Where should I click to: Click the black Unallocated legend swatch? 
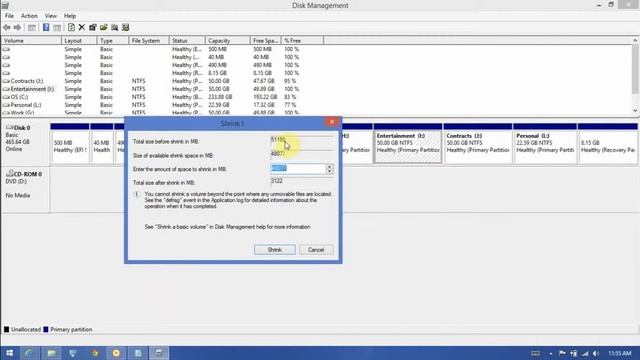click(6, 329)
